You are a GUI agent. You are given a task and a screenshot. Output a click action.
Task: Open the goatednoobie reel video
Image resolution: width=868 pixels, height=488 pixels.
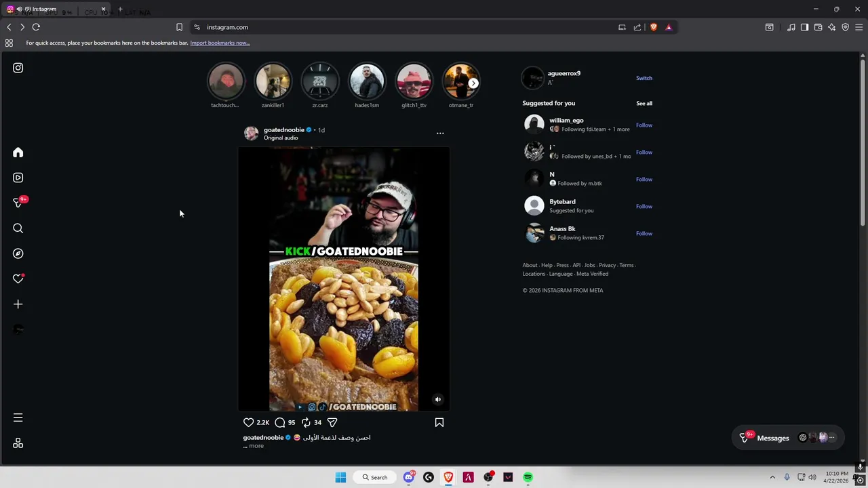pyautogui.click(x=344, y=279)
